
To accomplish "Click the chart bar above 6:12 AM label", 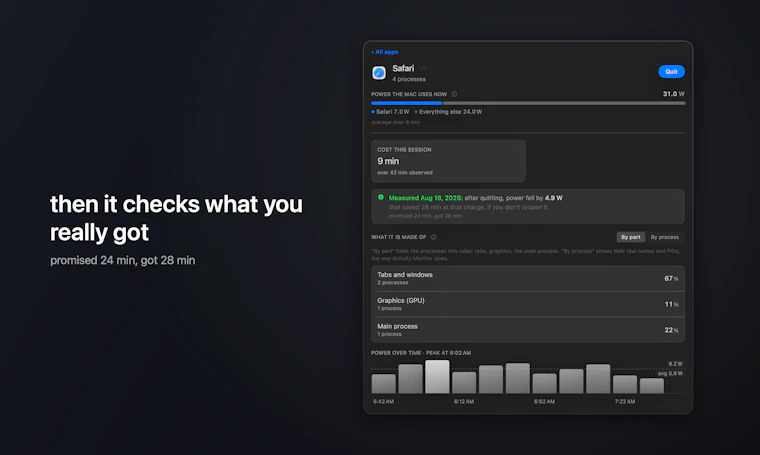I will (x=464, y=382).
